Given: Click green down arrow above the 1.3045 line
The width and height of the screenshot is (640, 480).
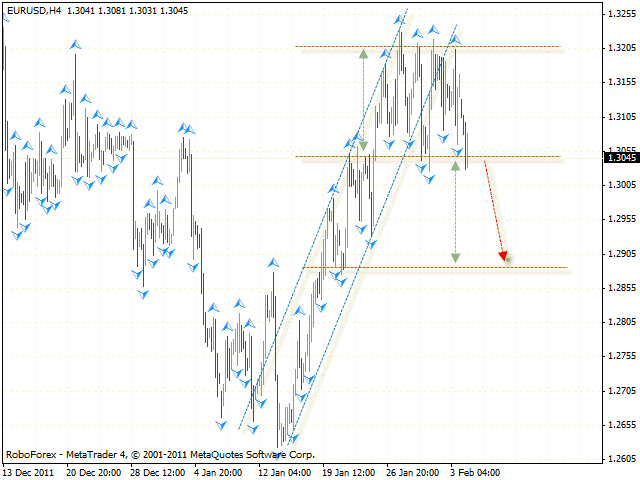Looking at the screenshot, I should 363,146.
